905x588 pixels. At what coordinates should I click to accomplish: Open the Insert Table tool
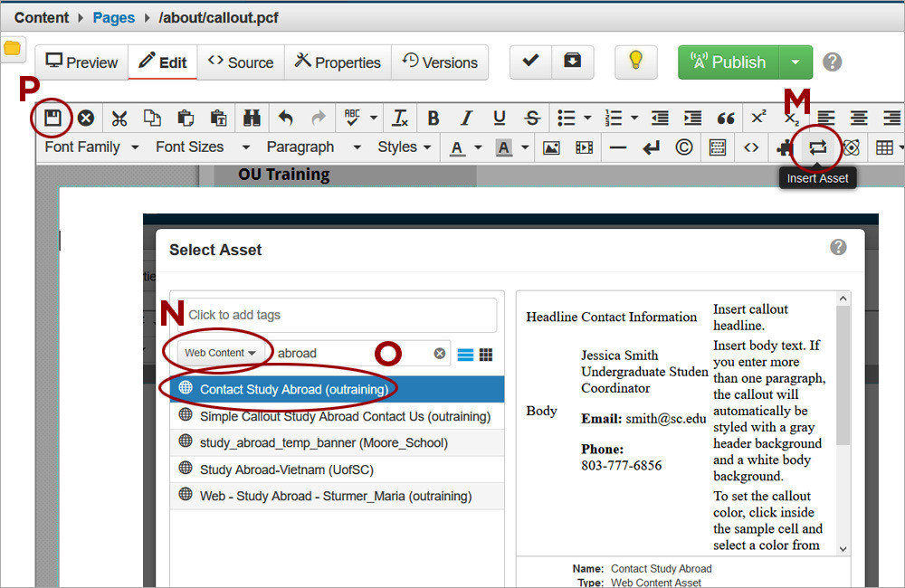tap(884, 147)
